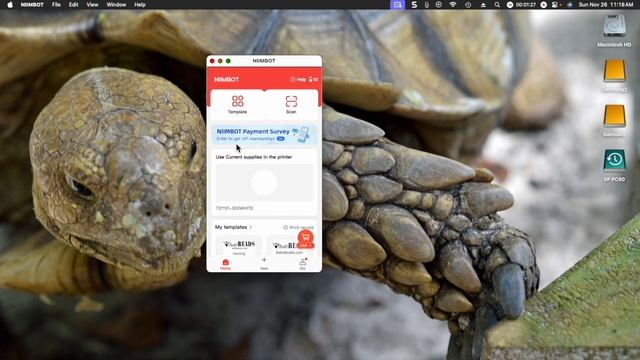Click recording timer 00:01:27

pyautogui.click(x=526, y=5)
